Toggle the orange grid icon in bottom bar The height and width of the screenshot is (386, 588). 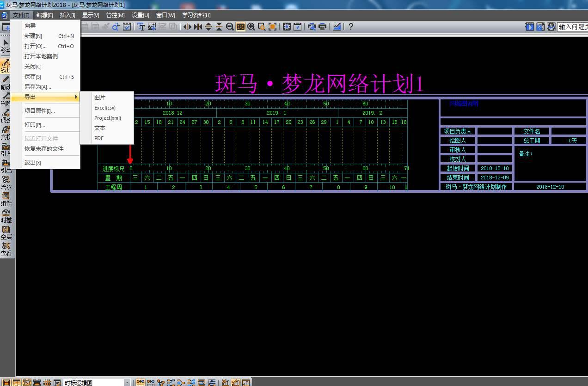click(47, 382)
